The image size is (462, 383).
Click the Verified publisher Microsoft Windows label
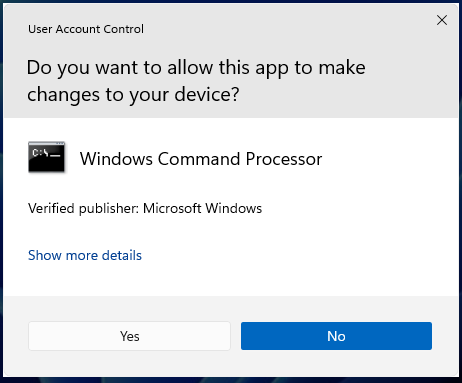point(145,209)
